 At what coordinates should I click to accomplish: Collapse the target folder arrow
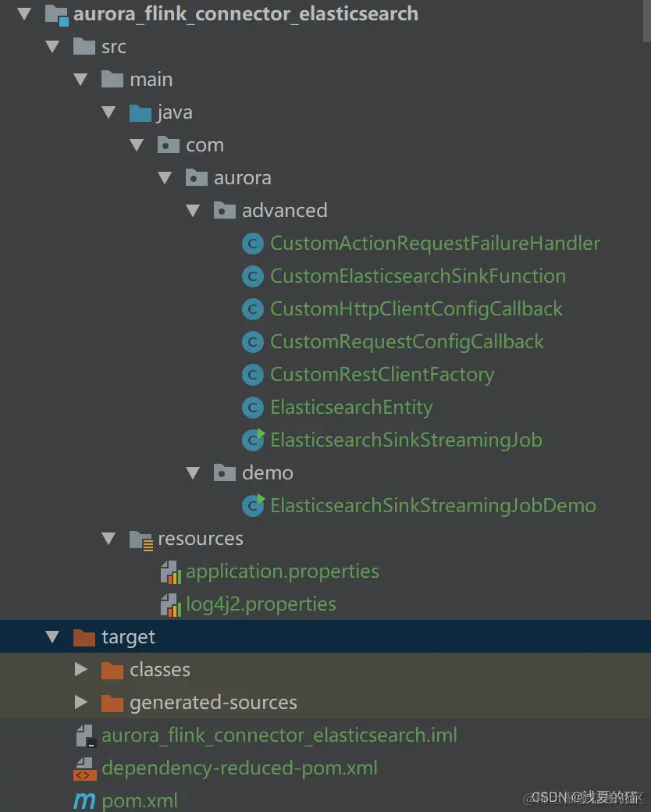(52, 637)
